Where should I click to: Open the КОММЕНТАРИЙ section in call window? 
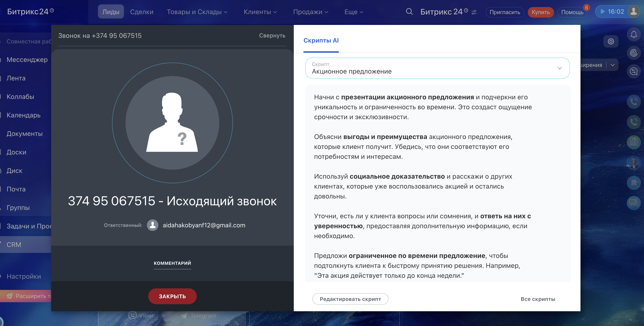pos(172,263)
